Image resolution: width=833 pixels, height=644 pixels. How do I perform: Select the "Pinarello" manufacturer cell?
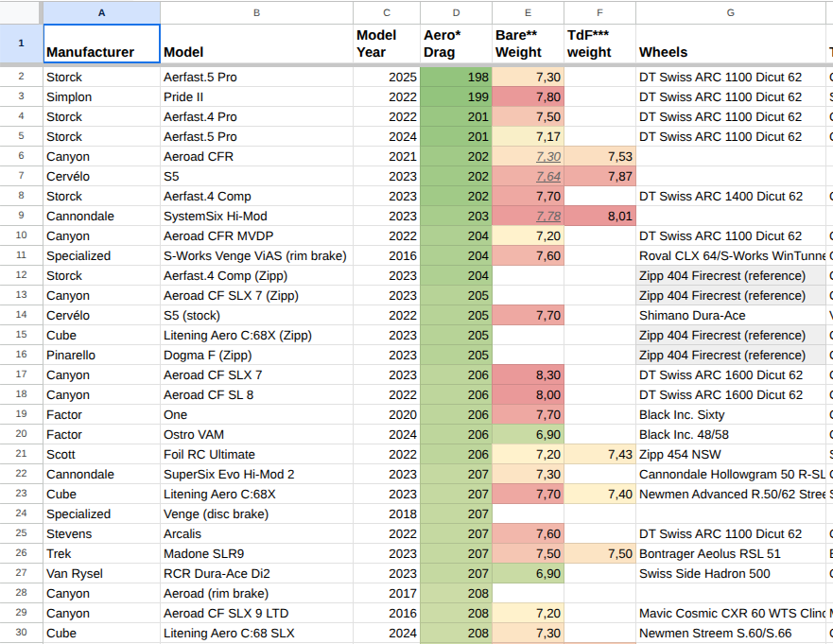pyautogui.click(x=101, y=355)
